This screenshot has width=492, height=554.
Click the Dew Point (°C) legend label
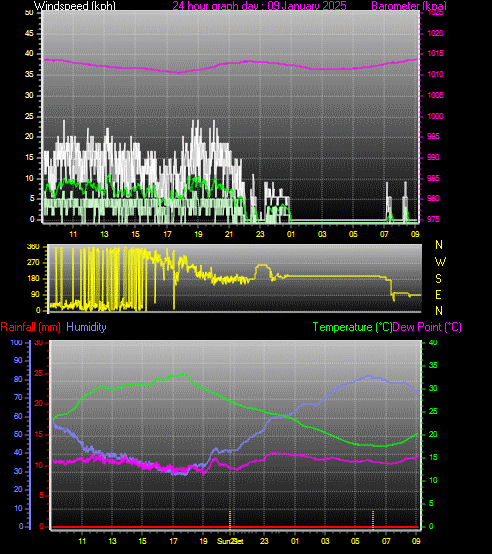pos(427,327)
